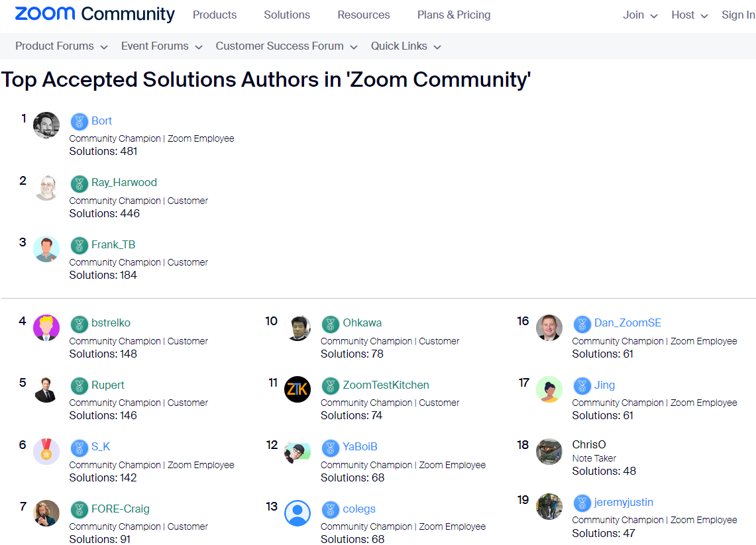Image resolution: width=756 pixels, height=545 pixels.
Task: Open Ohkawa's profile avatar
Action: coord(297,328)
